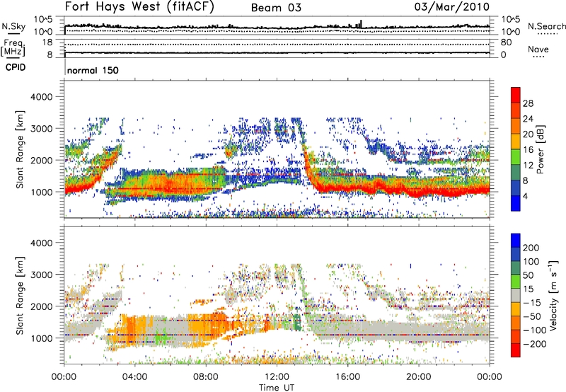Click the "28" power colorbar label
Image resolution: width=566 pixels, height=392 pixels.
point(528,103)
